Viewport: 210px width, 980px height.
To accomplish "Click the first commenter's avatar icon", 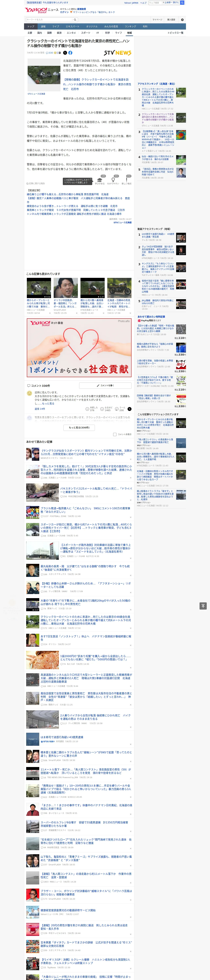I will (29, 393).
